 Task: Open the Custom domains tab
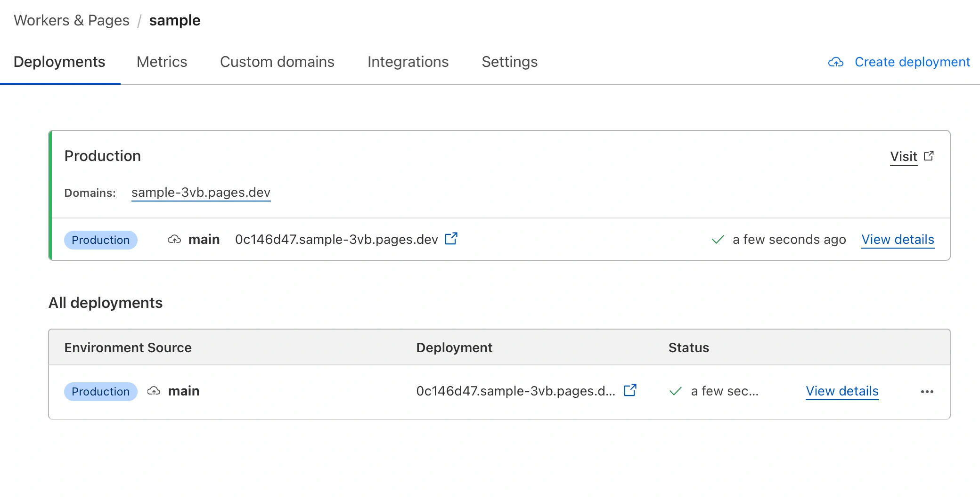[277, 62]
